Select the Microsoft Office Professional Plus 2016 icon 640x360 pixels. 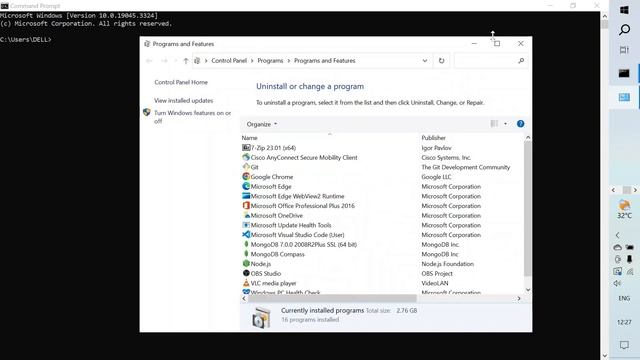pyautogui.click(x=246, y=206)
